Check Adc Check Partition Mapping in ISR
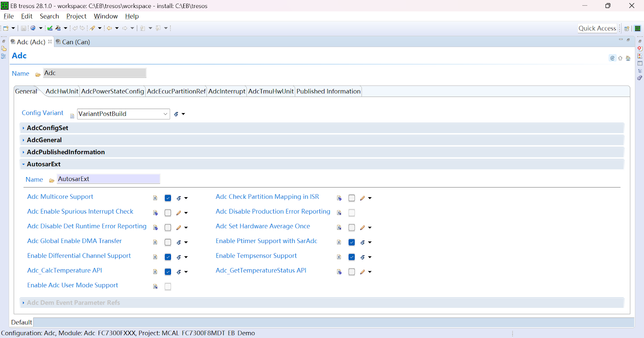The image size is (644, 338). coord(352,198)
